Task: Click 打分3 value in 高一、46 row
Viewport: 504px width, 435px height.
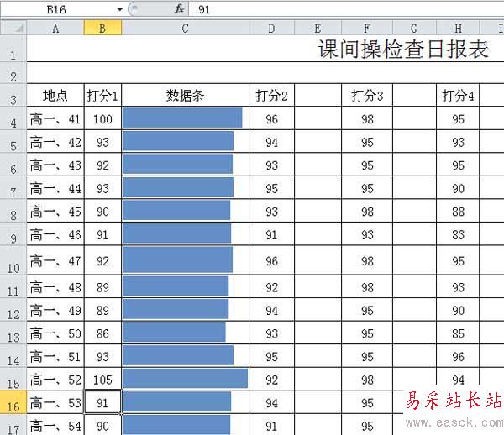Action: click(x=367, y=234)
